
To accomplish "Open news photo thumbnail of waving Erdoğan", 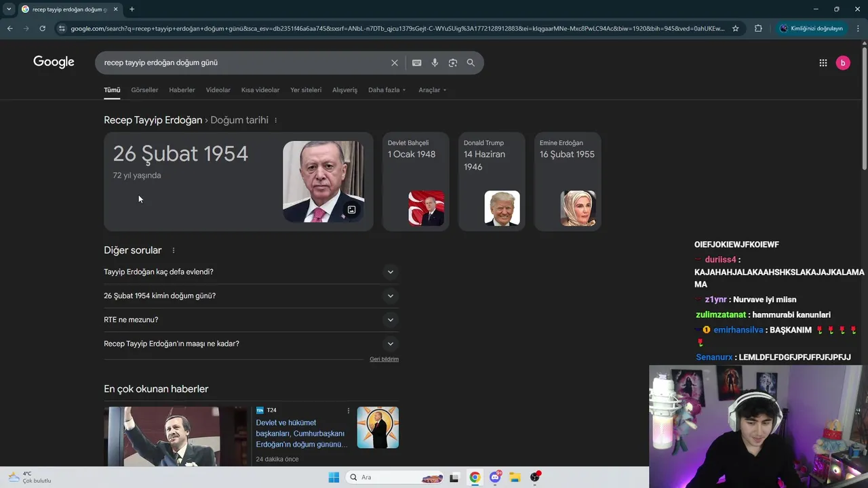I will pyautogui.click(x=176, y=436).
